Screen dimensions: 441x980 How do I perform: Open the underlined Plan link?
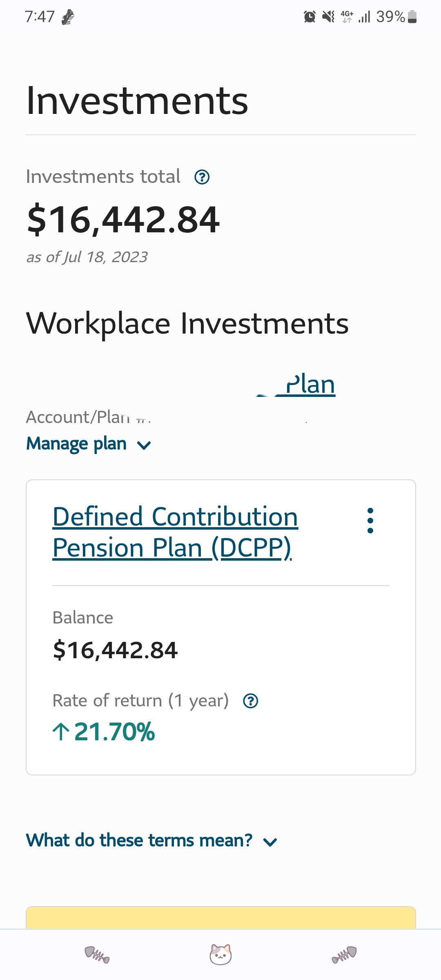click(x=310, y=385)
